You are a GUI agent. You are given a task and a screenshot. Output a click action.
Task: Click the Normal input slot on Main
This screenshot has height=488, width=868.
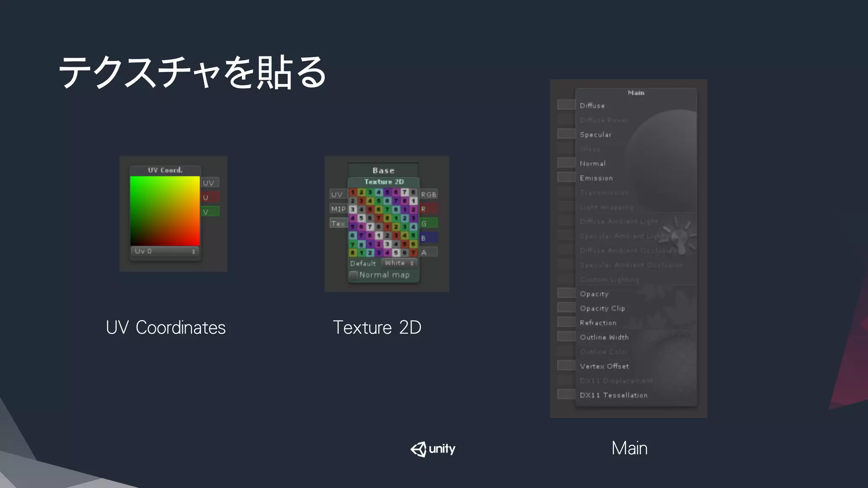coord(566,163)
